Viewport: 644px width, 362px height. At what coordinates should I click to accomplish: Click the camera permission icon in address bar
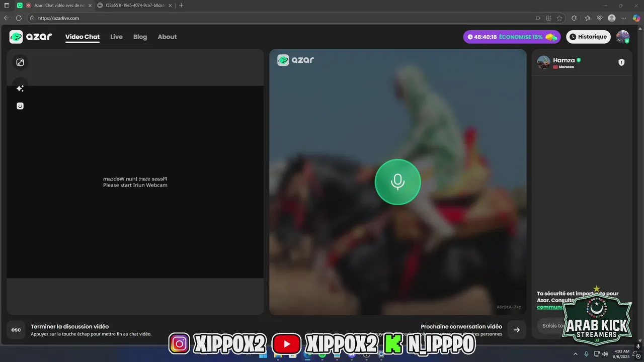538,18
